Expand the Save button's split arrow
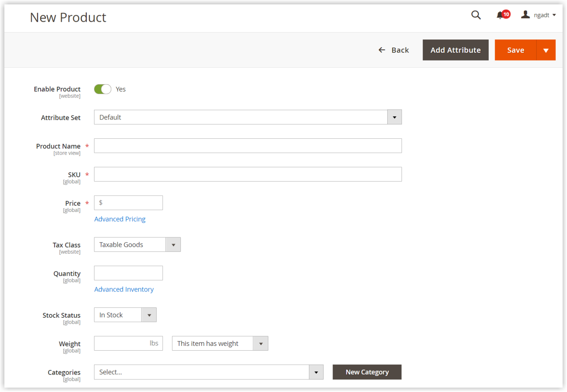Viewport: 567px width, 392px height. coord(546,50)
